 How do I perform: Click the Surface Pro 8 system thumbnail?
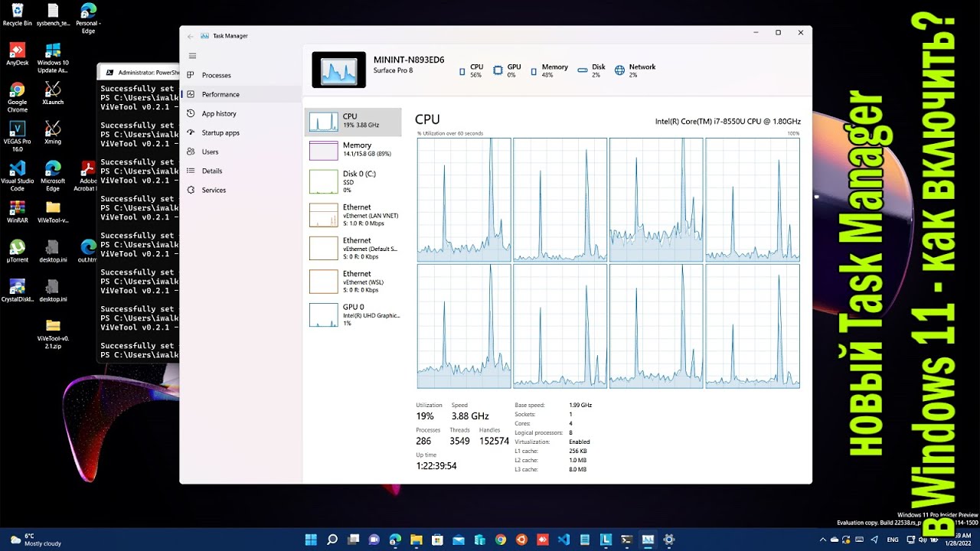coord(338,70)
